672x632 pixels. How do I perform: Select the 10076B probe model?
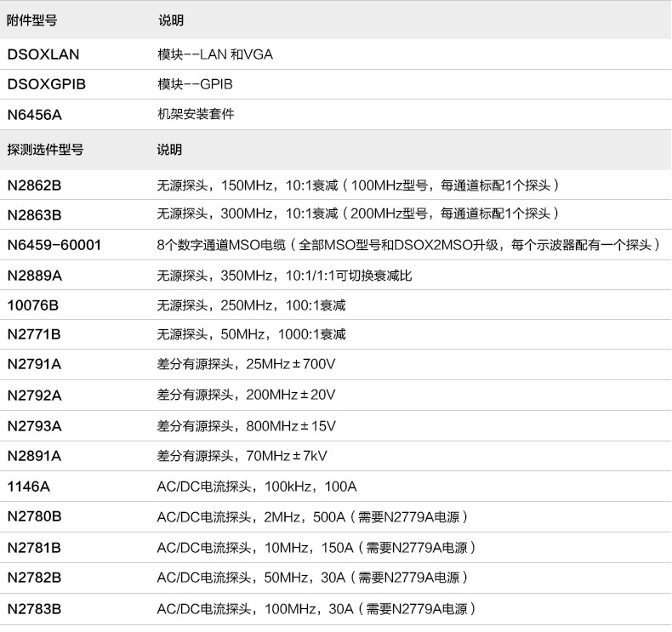coord(32,305)
